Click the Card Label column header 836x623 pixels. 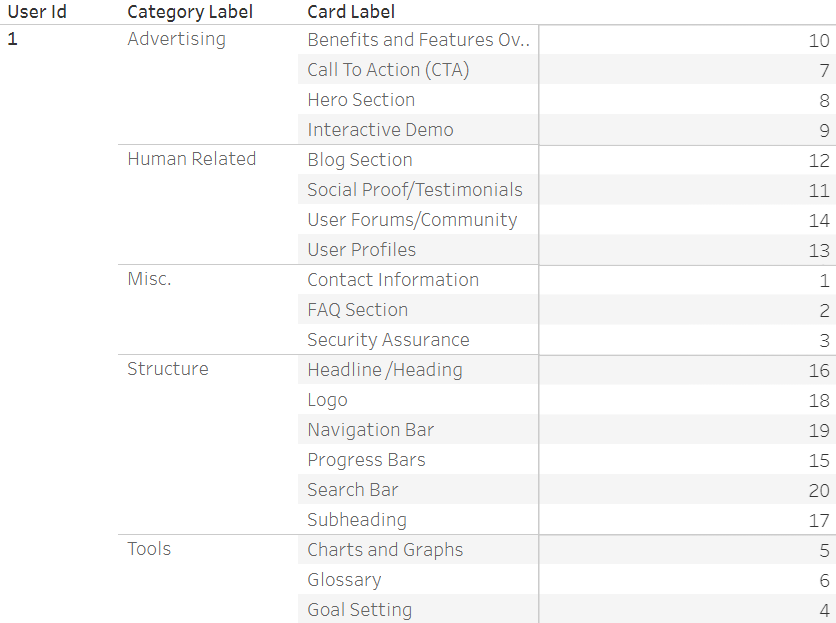click(351, 12)
